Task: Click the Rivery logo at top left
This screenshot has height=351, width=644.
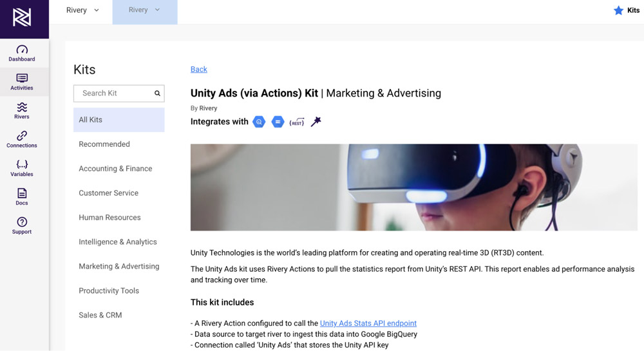Action: (x=22, y=17)
